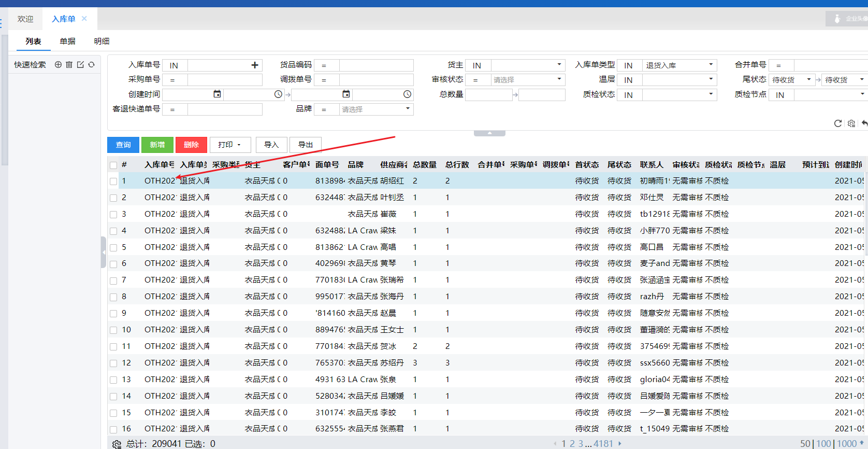Close the 入库单 tab
Screen dimensions: 868x449
[84, 19]
